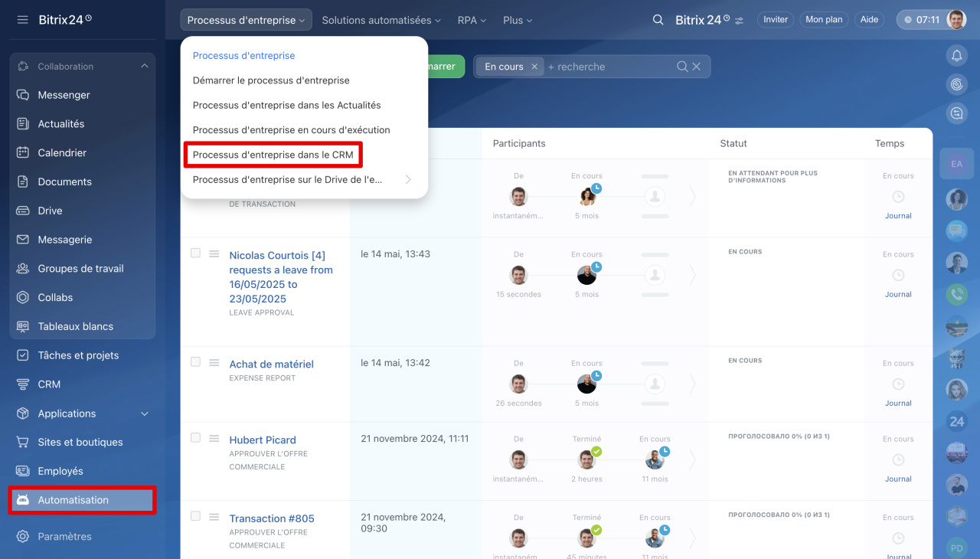Click the Inviter button
Screen dimensions: 980x559
click(x=775, y=20)
